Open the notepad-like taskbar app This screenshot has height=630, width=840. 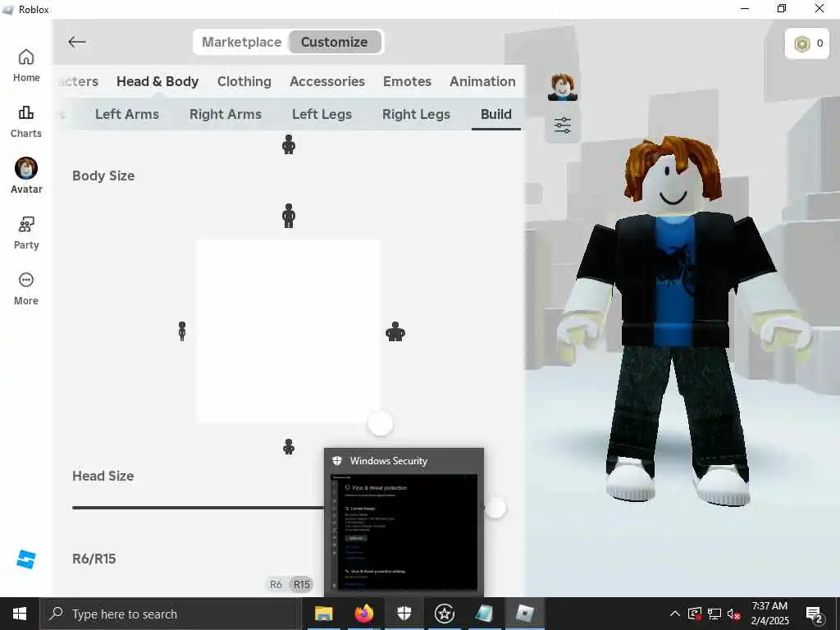click(x=484, y=614)
